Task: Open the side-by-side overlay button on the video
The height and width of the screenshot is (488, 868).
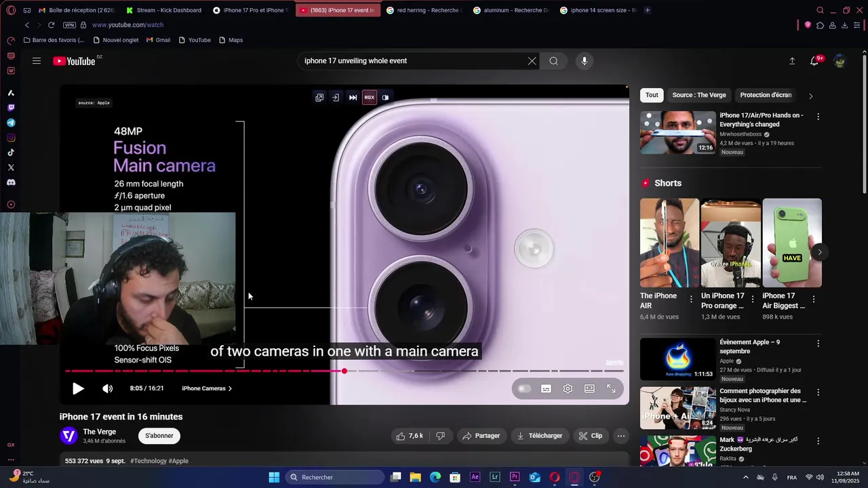Action: click(x=385, y=98)
